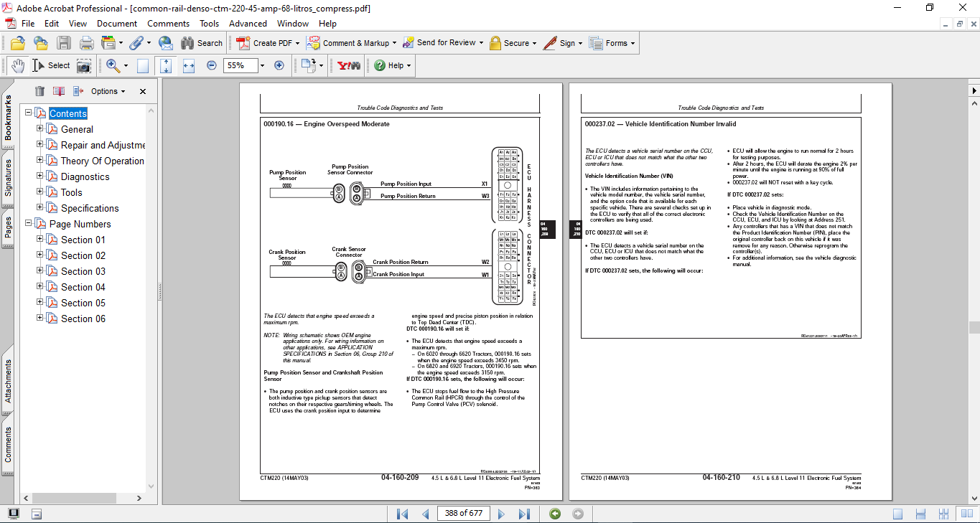Viewport: 980px width, 523px height.
Task: Click the Create PDF button
Action: pos(264,43)
